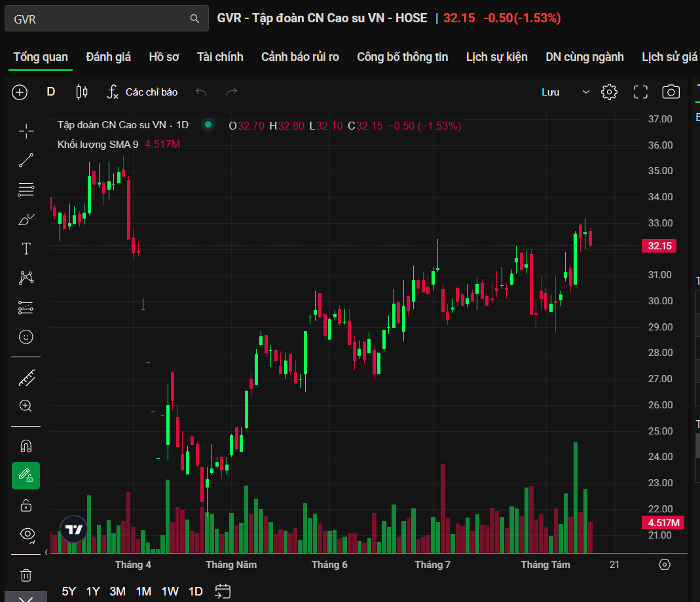Open candlestick chart style selector
The width and height of the screenshot is (700, 602).
tap(82, 92)
